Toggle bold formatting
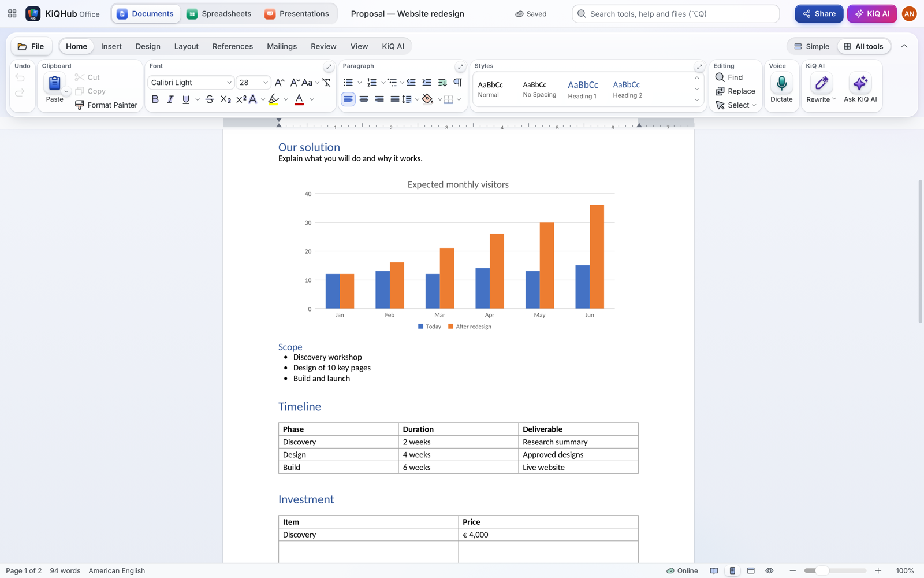 tap(155, 99)
